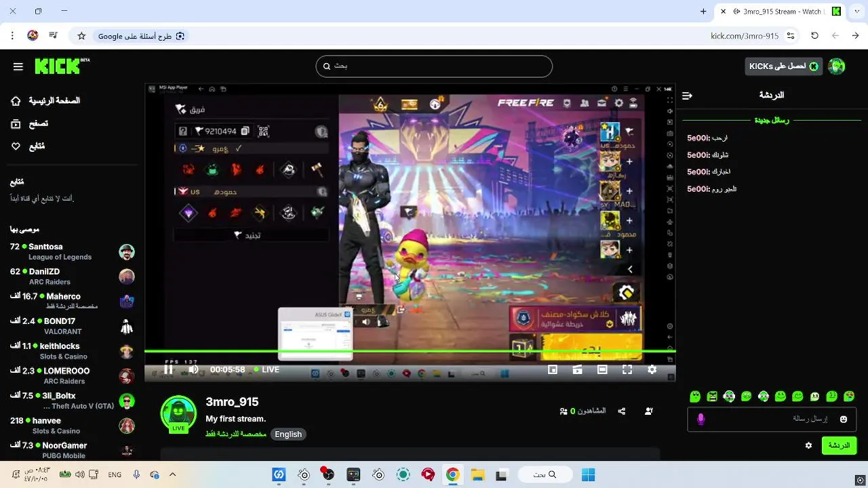Click the English language tag

point(288,434)
